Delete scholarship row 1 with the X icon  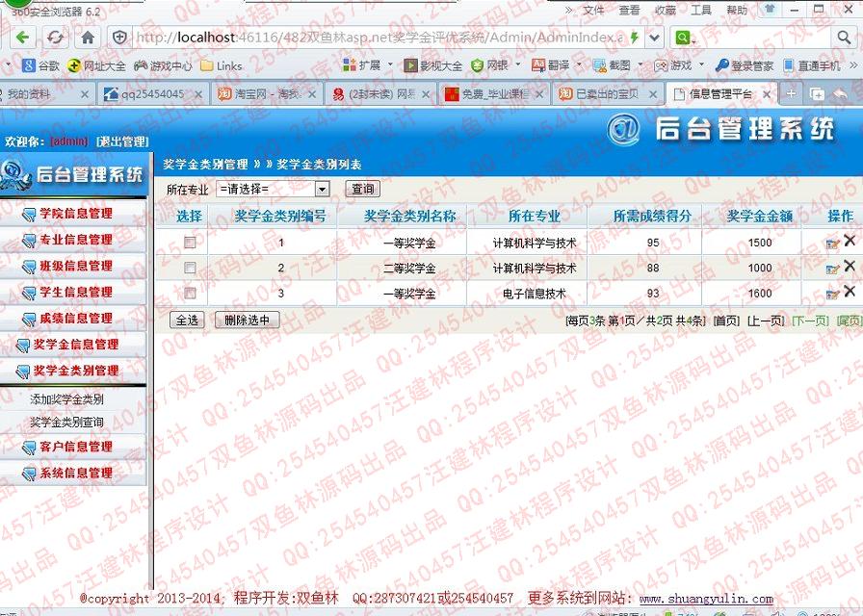(x=850, y=241)
